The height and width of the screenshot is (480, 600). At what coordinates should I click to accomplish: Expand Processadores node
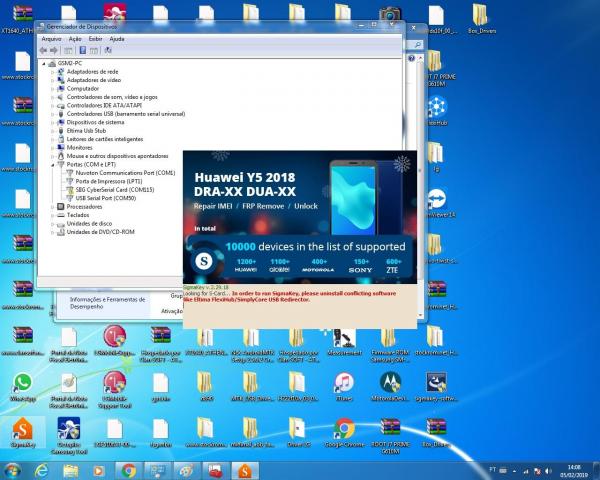52,207
